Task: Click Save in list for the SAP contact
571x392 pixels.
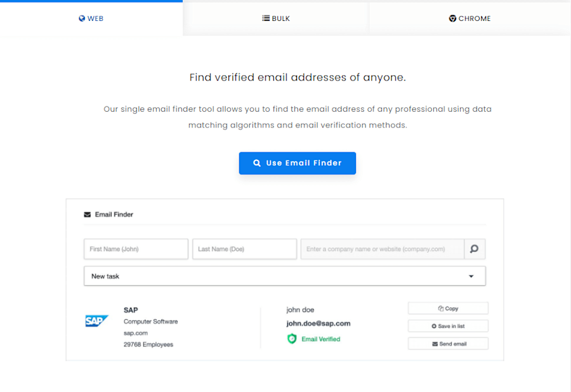Action: pos(448,325)
